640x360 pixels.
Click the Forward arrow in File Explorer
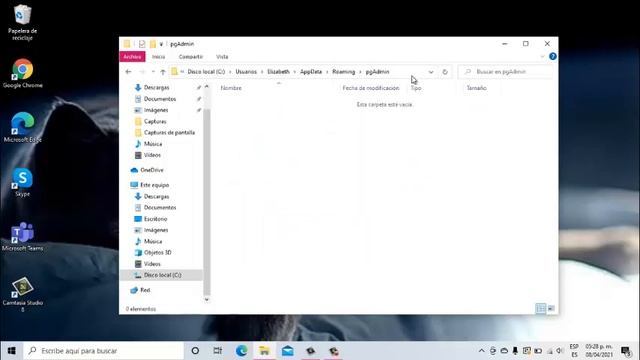[142, 72]
